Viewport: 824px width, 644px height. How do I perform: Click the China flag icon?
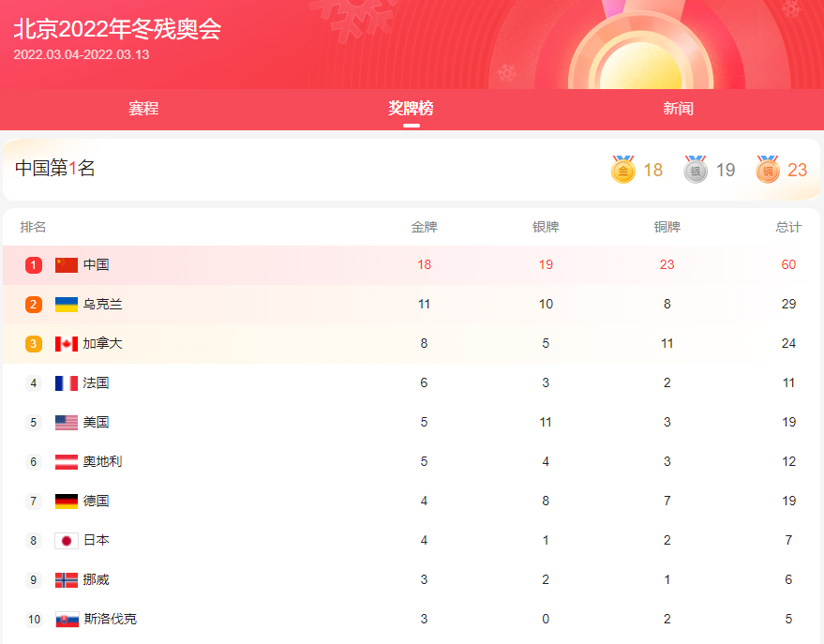pos(67,265)
